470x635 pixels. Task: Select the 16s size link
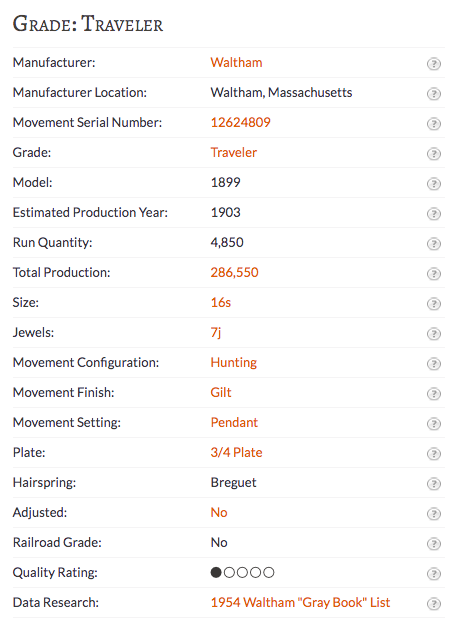(221, 302)
